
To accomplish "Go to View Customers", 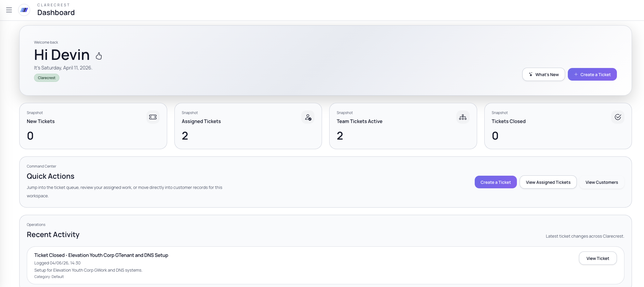I will tap(602, 182).
